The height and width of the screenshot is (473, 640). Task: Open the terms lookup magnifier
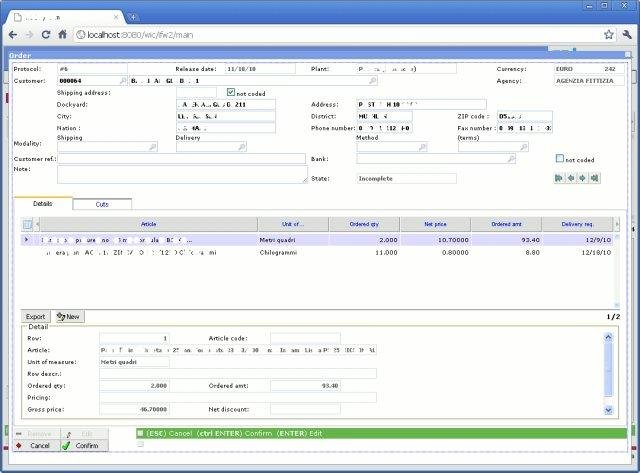point(524,147)
